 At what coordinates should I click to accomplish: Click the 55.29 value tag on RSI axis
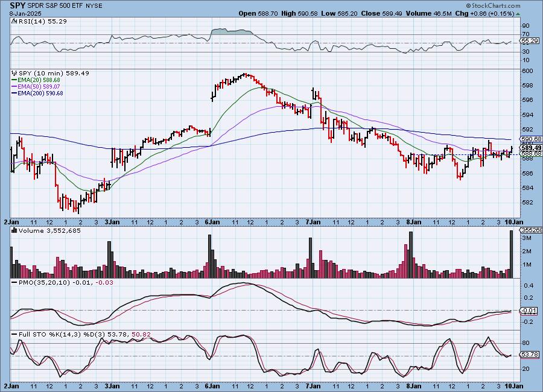point(530,40)
